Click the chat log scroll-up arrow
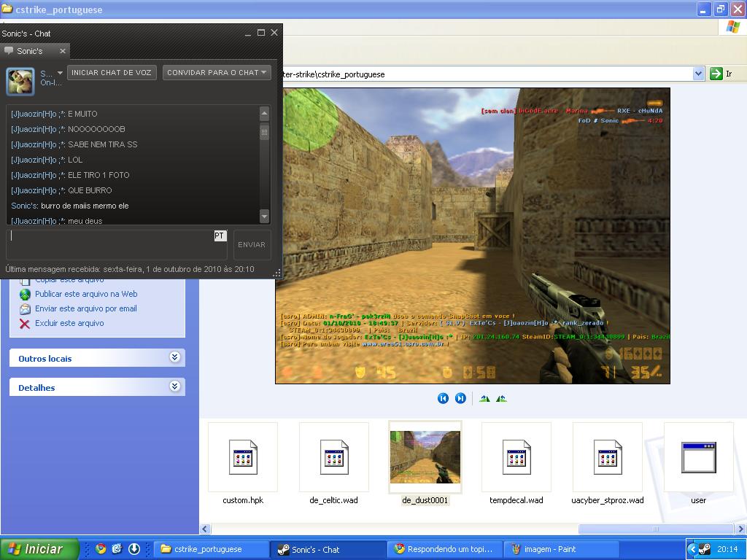 [x=264, y=113]
